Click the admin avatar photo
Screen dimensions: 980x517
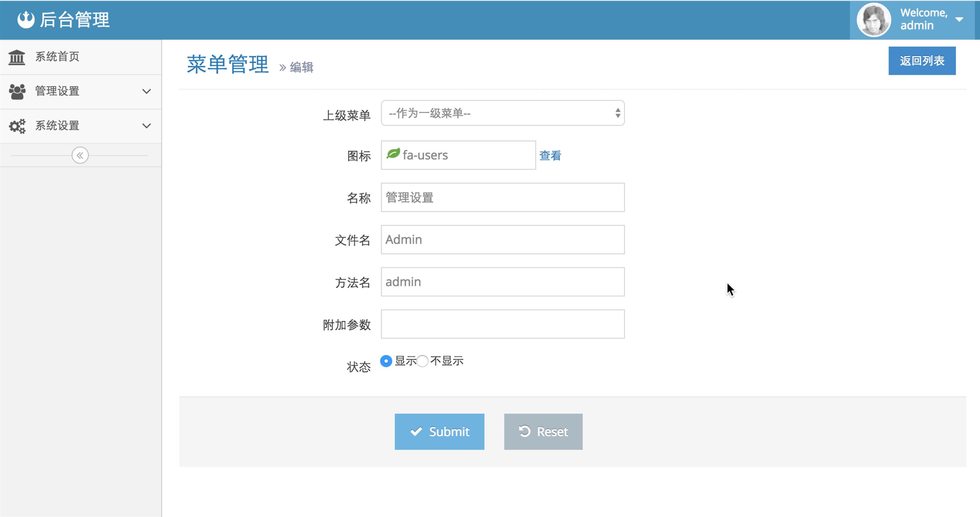coord(874,20)
